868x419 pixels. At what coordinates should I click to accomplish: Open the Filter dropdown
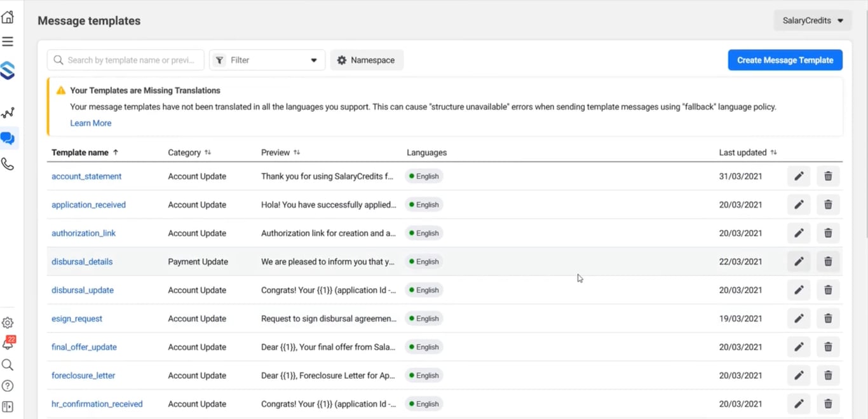[x=267, y=60]
